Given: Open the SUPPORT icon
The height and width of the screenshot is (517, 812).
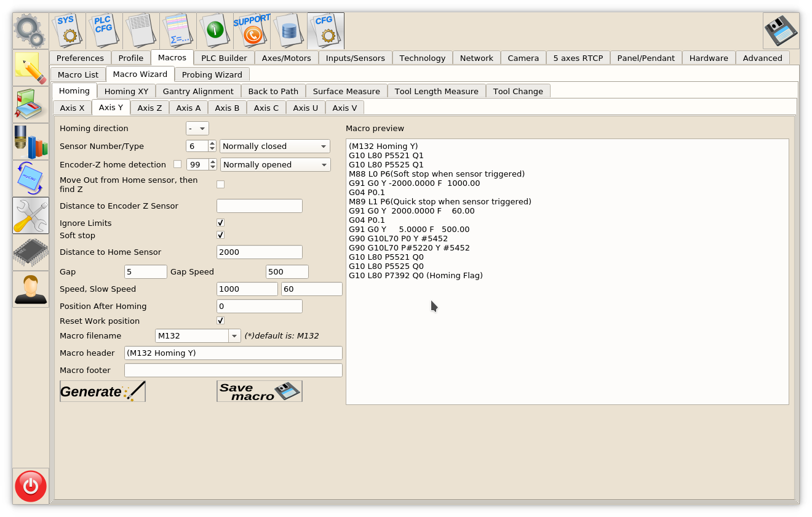Looking at the screenshot, I should (252, 31).
